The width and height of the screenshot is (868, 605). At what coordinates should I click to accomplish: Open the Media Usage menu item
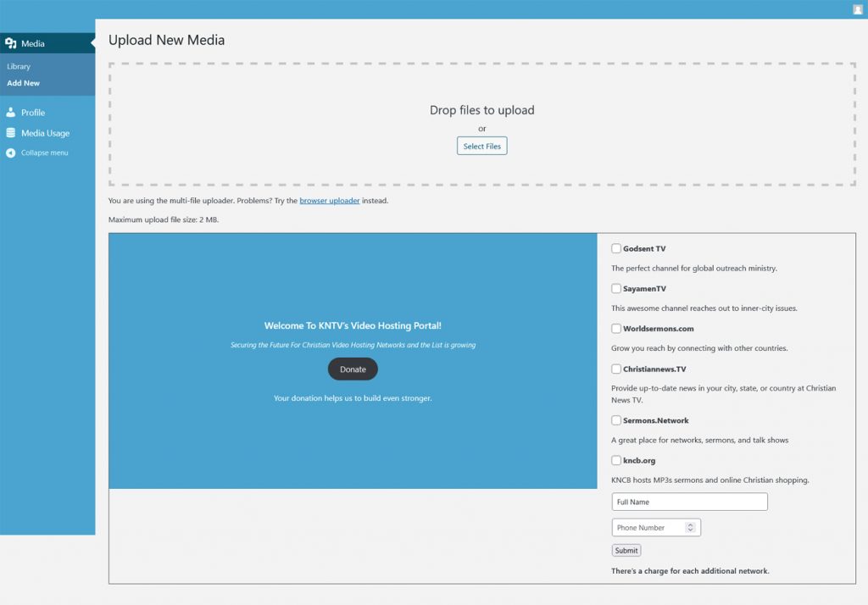coord(45,133)
